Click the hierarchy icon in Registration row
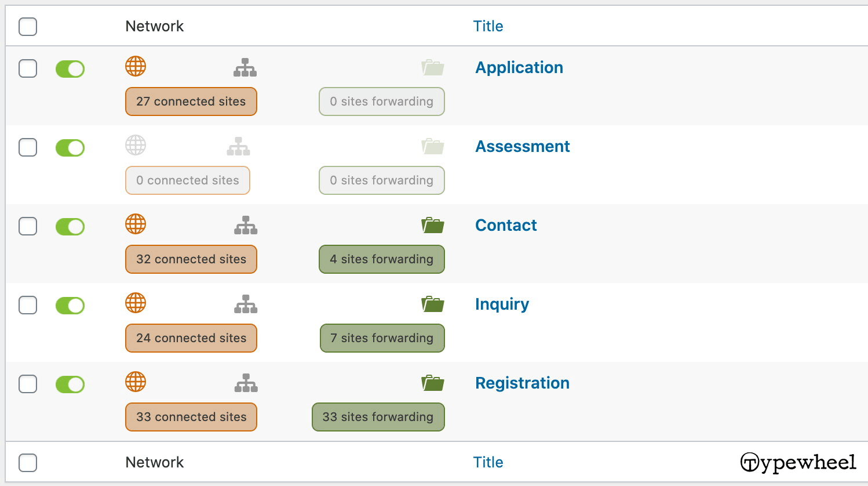 click(246, 383)
